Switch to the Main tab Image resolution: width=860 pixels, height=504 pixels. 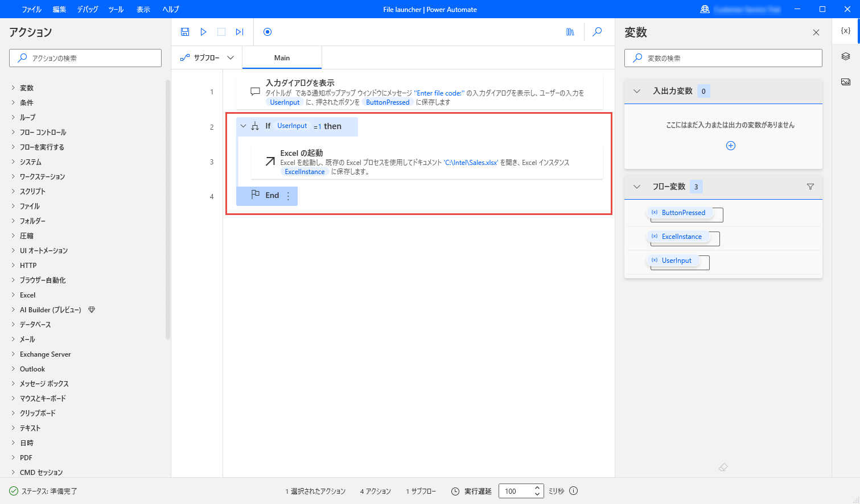pos(282,57)
